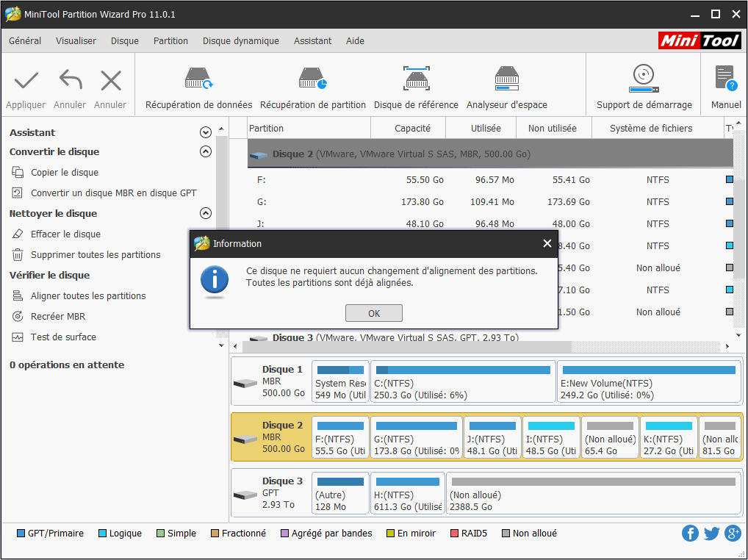
Task: Open the Aide menu
Action: tap(355, 41)
